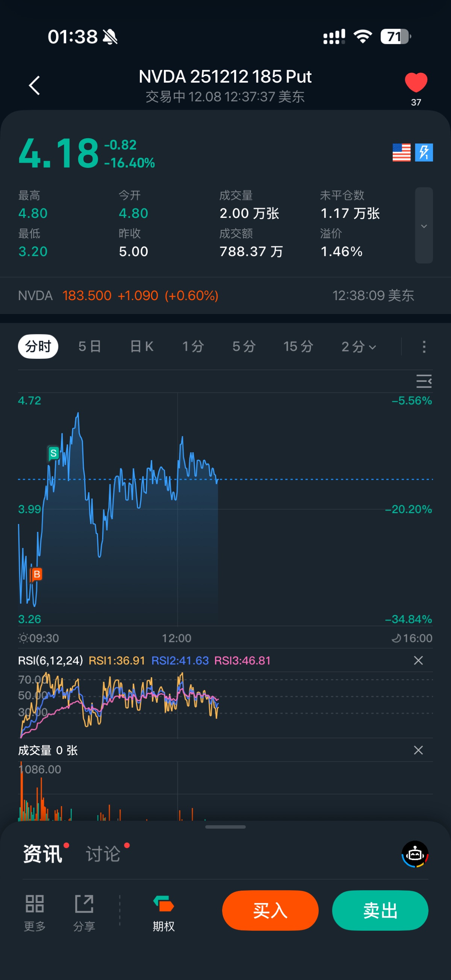This screenshot has width=451, height=980.
Task: Open the NVDA underlying stock quote row
Action: click(225, 296)
